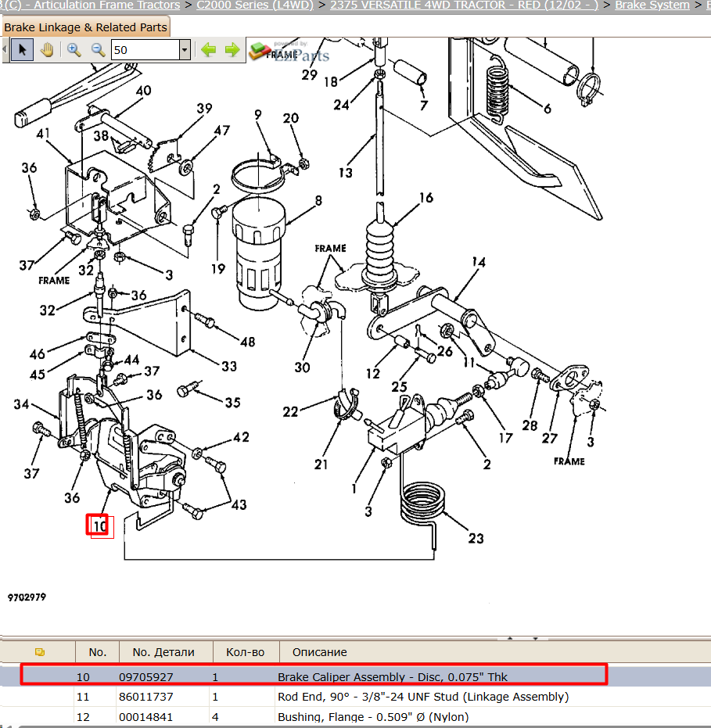711x728 pixels.
Task: Click the EzParts logo
Action: coord(289,52)
